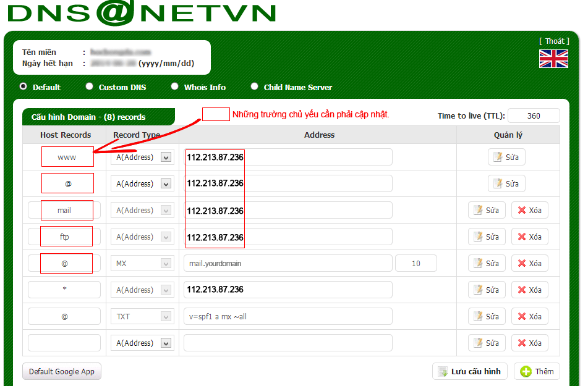The height and width of the screenshot is (386, 588).
Task: Log out using the Thoát link
Action: tap(554, 41)
